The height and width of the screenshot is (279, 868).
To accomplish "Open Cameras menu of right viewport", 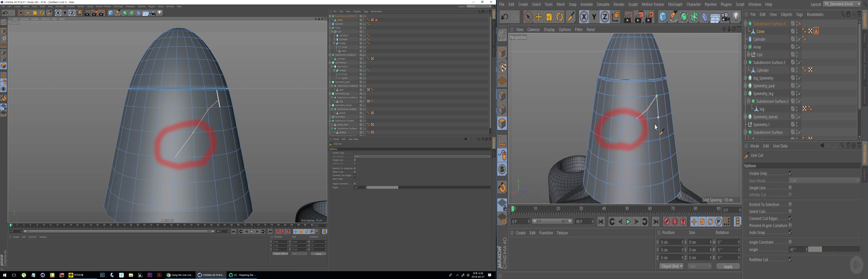I will (533, 30).
